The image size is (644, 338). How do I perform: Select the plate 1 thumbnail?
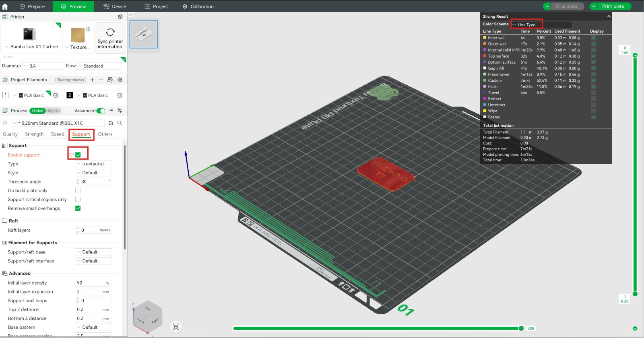point(144,34)
